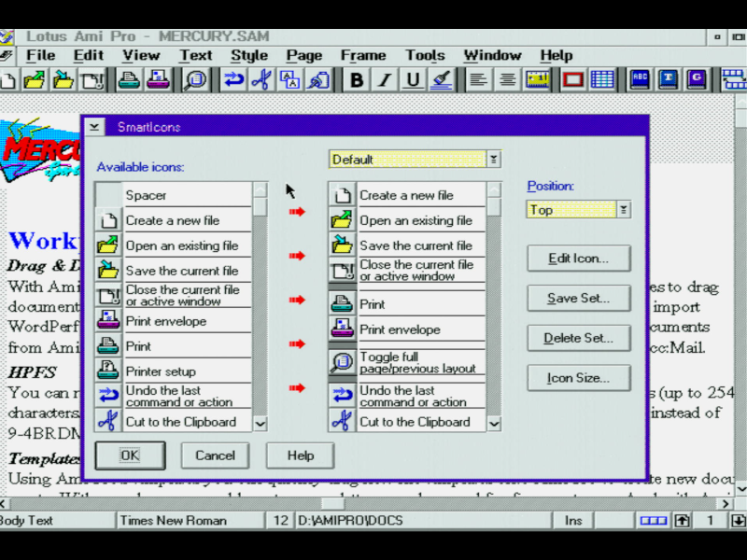The width and height of the screenshot is (747, 560).
Task: Click the create table toolbar icon
Action: point(602,80)
